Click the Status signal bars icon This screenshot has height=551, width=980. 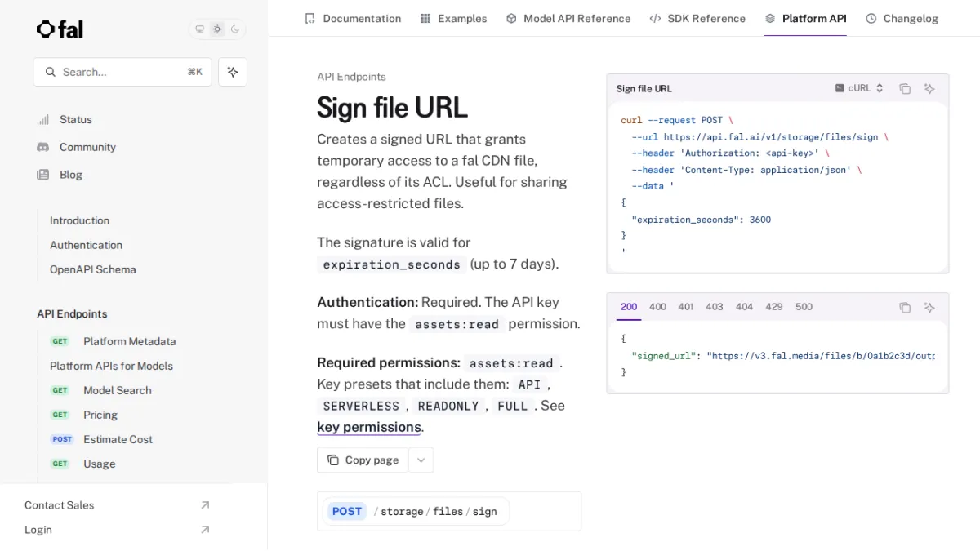click(43, 119)
